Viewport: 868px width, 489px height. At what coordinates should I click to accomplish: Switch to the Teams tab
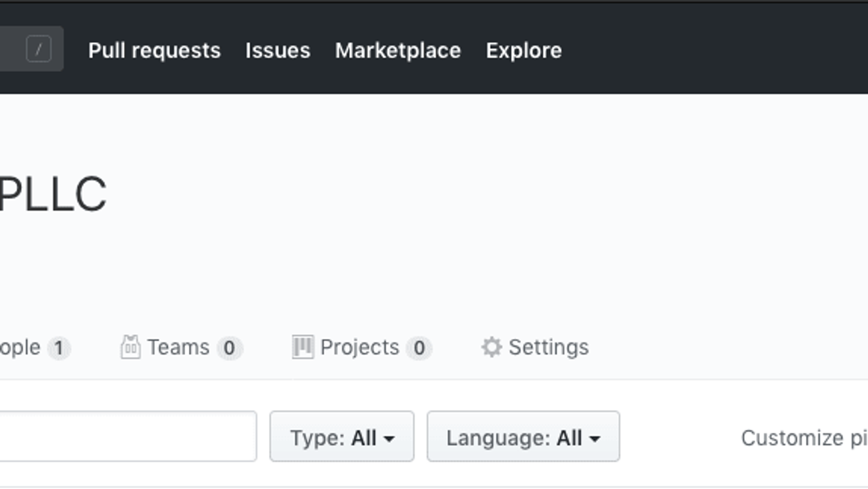[181, 348]
